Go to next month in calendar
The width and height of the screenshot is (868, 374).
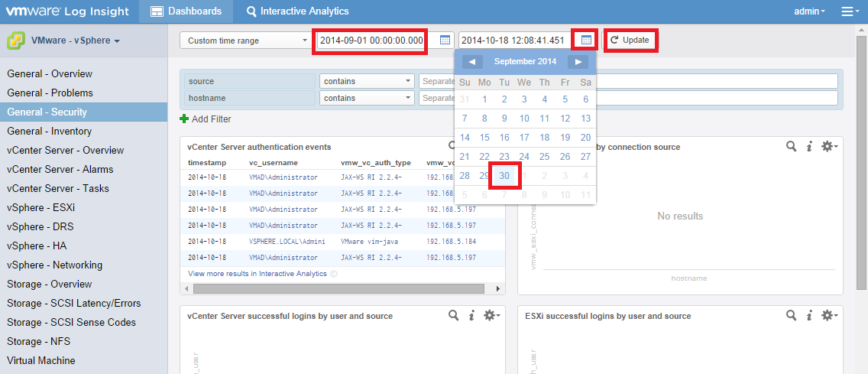[x=578, y=61]
